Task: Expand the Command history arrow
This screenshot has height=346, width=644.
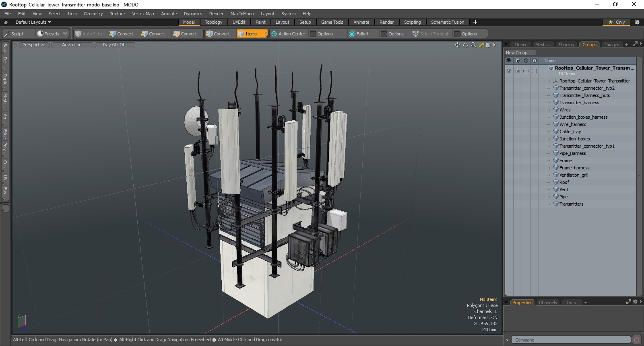Action: 507,340
